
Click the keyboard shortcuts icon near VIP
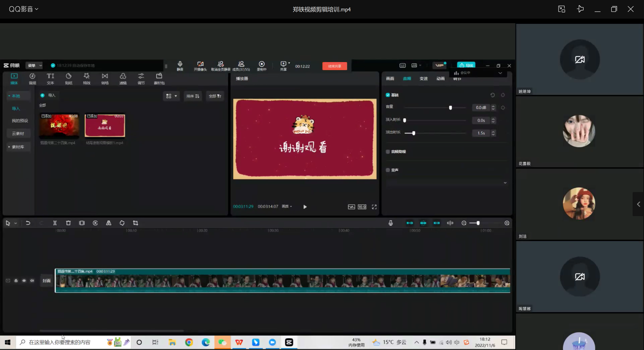402,65
